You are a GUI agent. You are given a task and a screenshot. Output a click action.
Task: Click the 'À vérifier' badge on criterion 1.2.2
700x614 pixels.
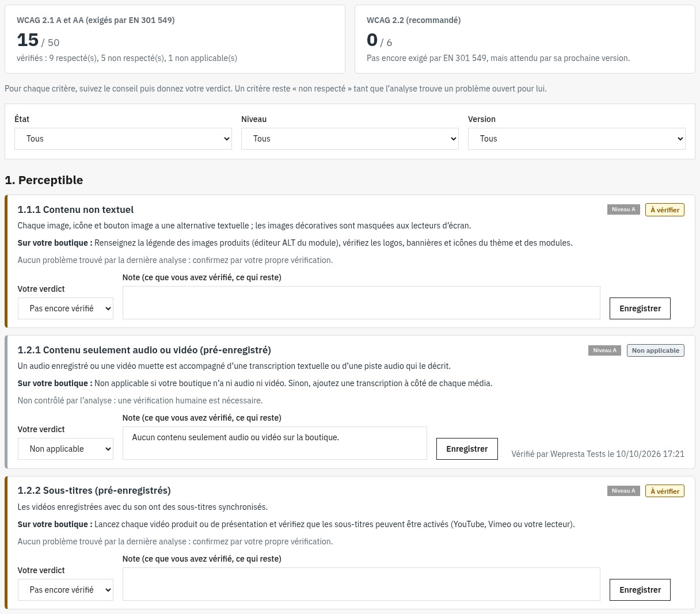pyautogui.click(x=665, y=491)
